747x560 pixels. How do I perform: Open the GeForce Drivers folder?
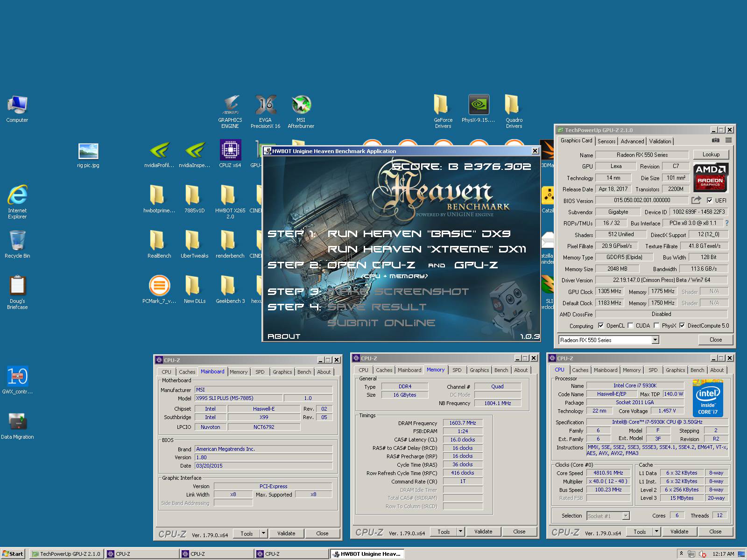tap(443, 112)
